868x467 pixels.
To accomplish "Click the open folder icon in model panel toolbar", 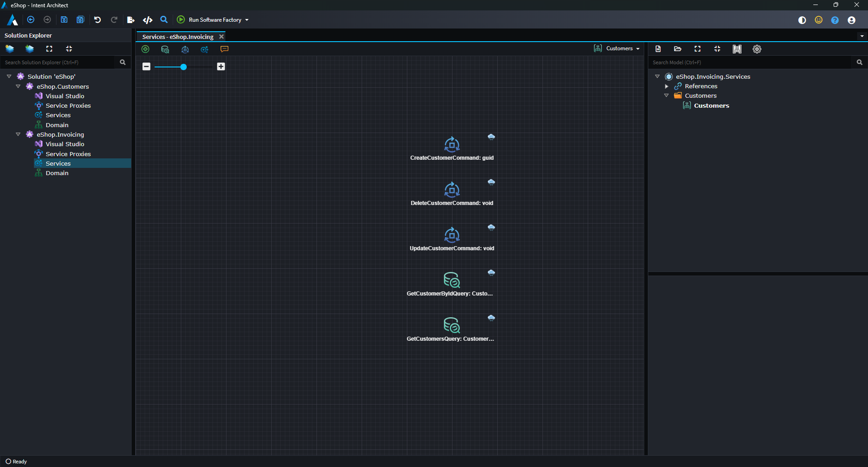I will point(678,49).
